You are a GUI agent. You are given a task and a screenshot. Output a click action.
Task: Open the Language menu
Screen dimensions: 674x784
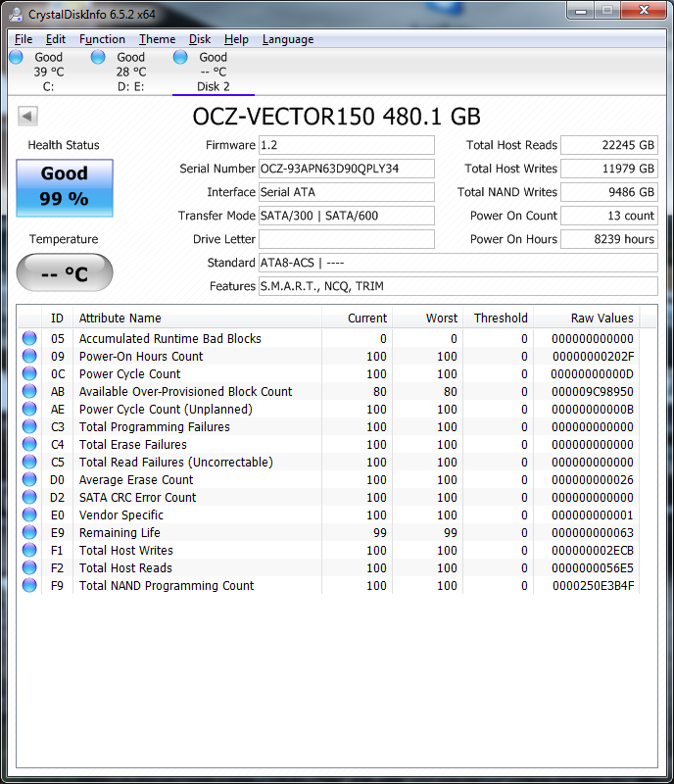click(x=288, y=39)
